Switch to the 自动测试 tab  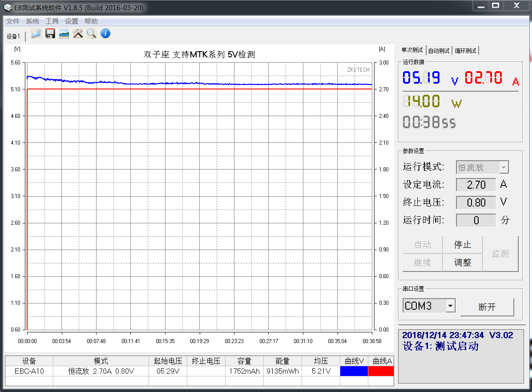point(439,50)
